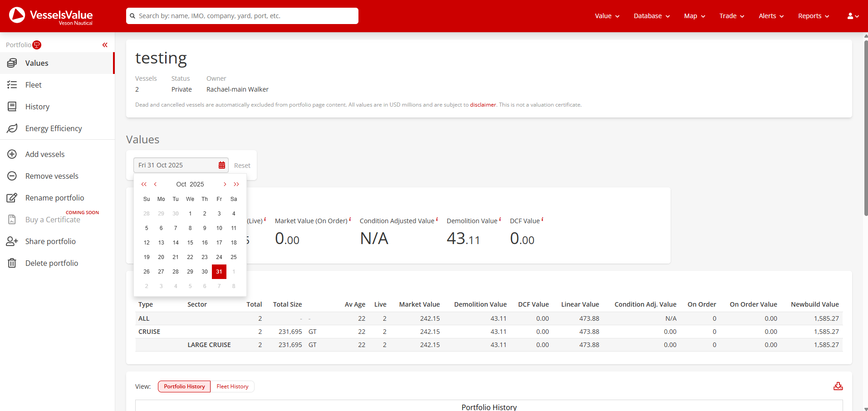
Task: Open the disclaimer link
Action: [x=483, y=105]
